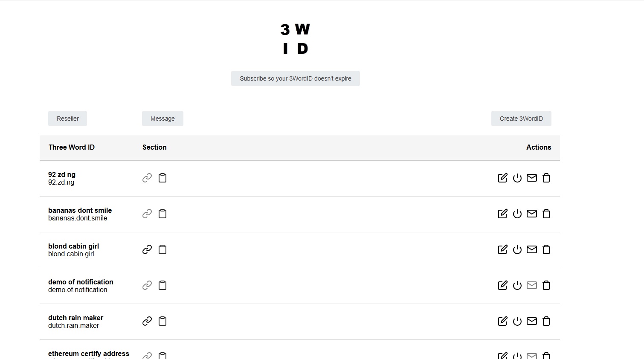
Task: Copy dutch rain maker via clipboard icon
Action: point(162,321)
